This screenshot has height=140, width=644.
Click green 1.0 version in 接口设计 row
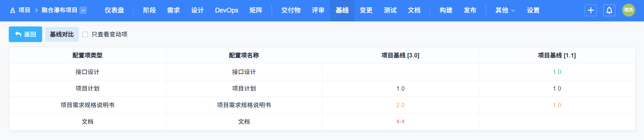(x=557, y=72)
